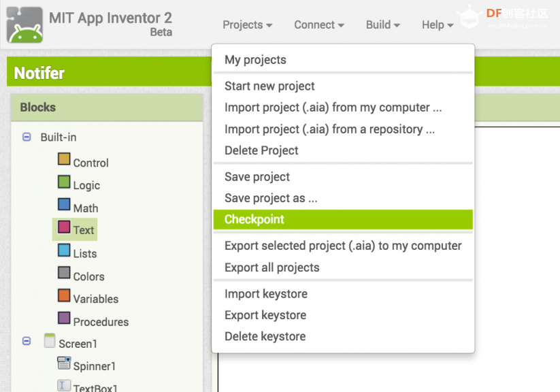The image size is (560, 392).
Task: Click the TextBox1 component icon
Action: pos(64,385)
